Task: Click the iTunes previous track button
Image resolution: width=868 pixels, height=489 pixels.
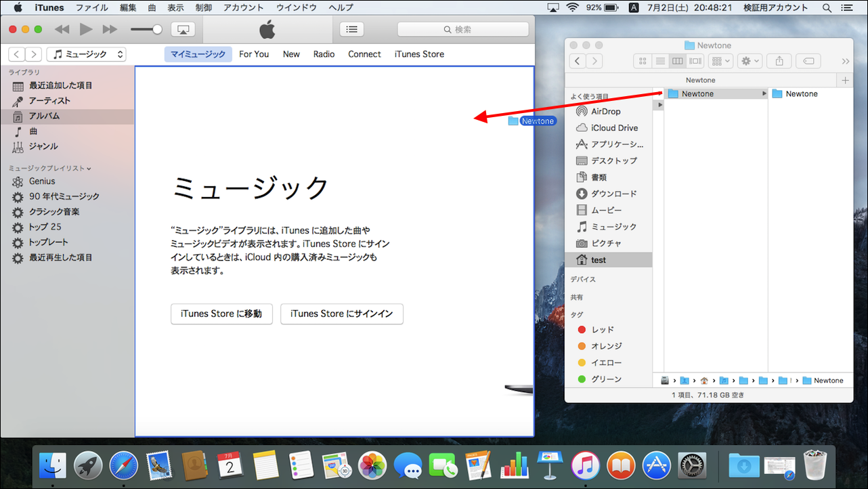Action: tap(62, 30)
